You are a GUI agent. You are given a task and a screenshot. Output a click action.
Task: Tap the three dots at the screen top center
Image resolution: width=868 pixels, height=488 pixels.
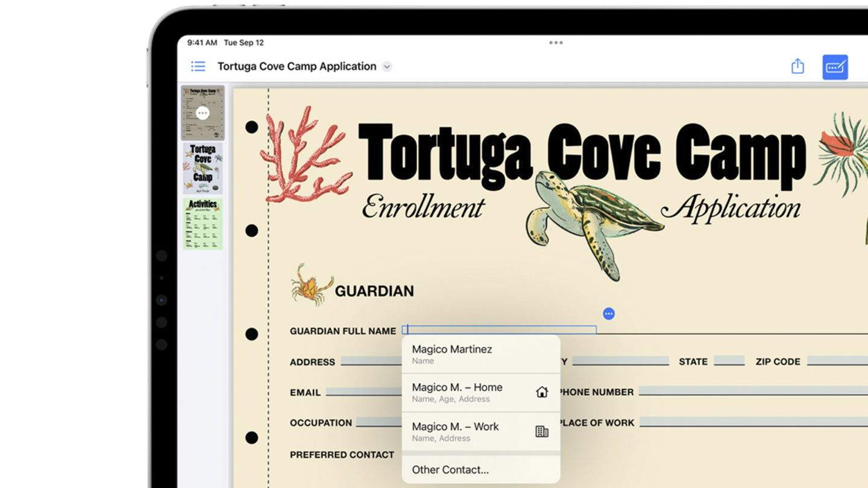coord(556,42)
